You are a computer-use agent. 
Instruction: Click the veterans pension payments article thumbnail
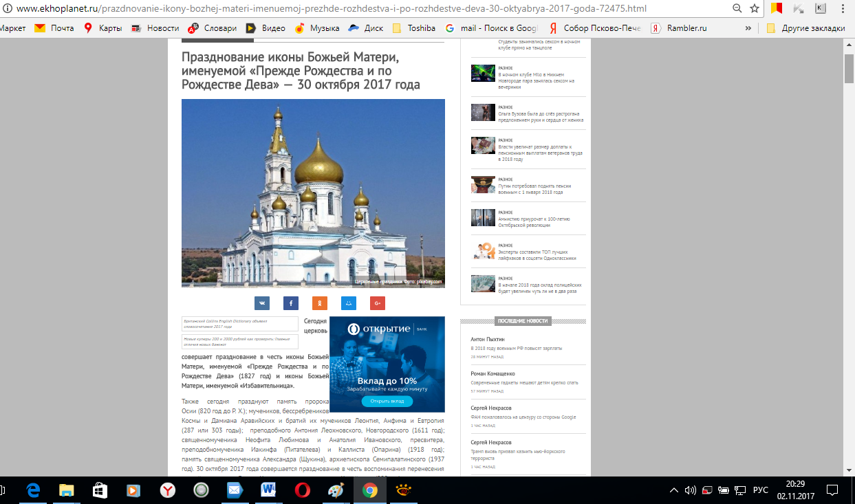pyautogui.click(x=484, y=145)
